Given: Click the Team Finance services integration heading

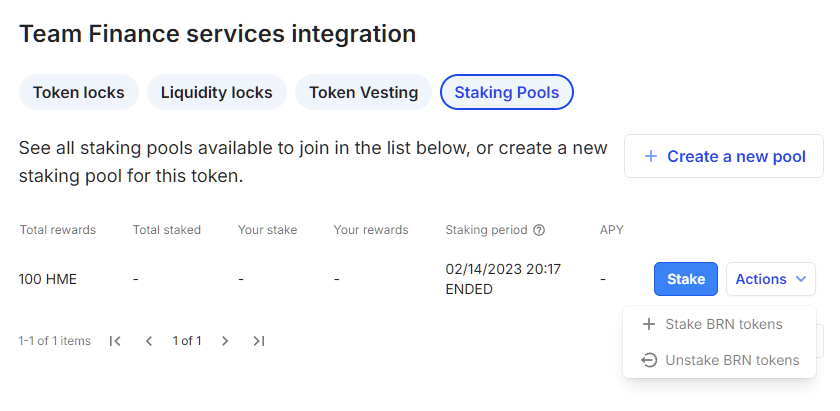Looking at the screenshot, I should pyautogui.click(x=218, y=34).
